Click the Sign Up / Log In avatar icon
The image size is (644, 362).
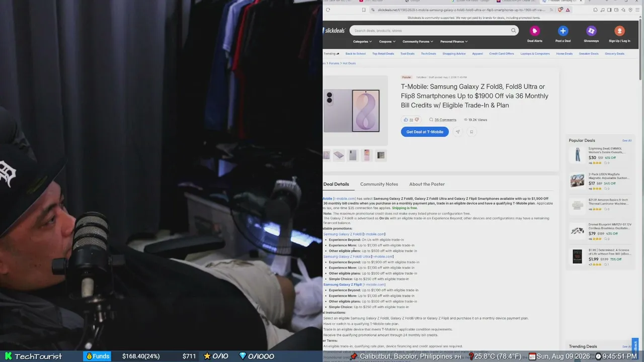click(619, 31)
